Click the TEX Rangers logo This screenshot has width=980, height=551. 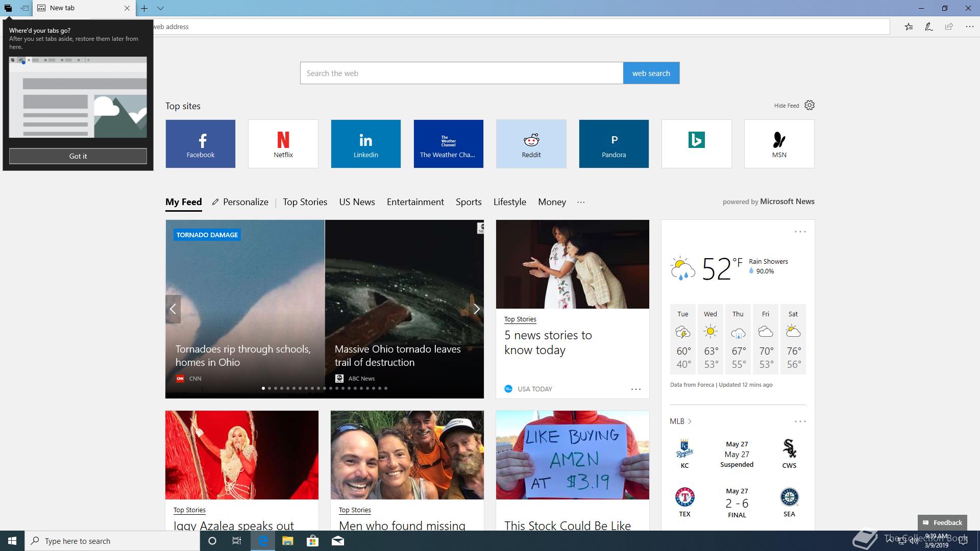coord(685,497)
